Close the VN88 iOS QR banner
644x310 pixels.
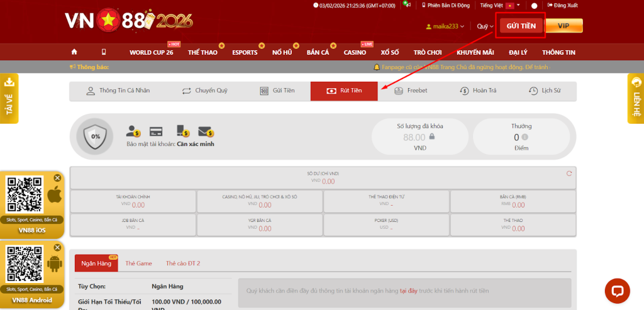[x=57, y=178]
